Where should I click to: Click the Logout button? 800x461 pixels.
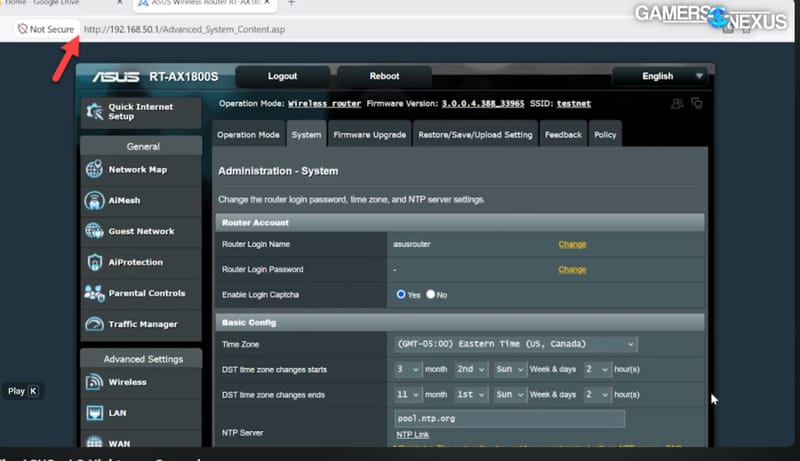(282, 76)
